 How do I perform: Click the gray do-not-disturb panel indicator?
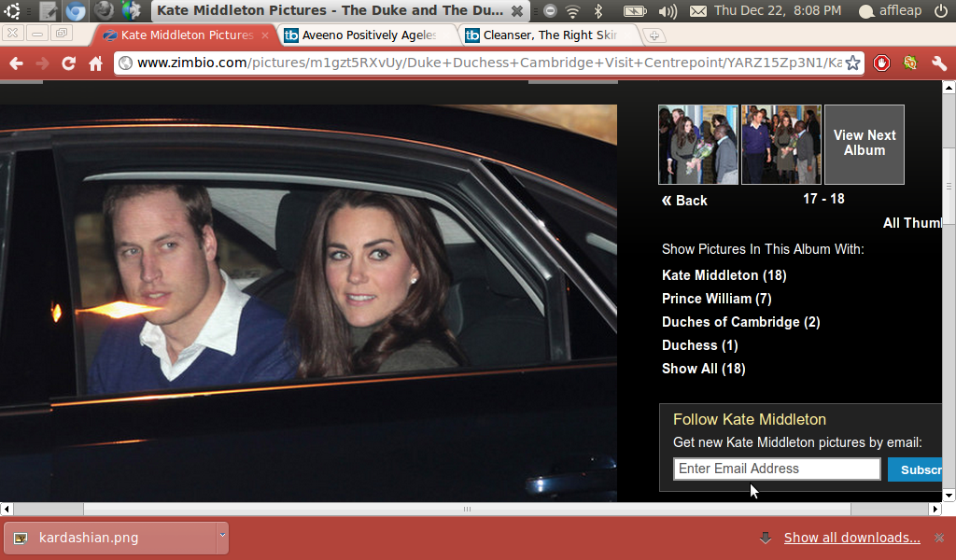click(550, 11)
